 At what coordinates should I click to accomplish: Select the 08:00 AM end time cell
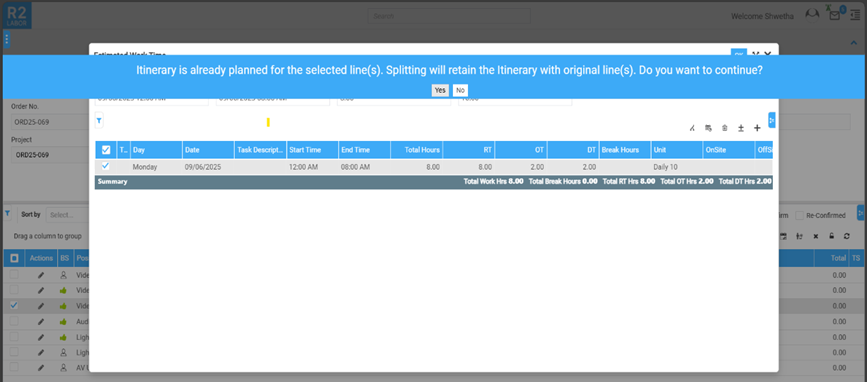[x=364, y=167]
